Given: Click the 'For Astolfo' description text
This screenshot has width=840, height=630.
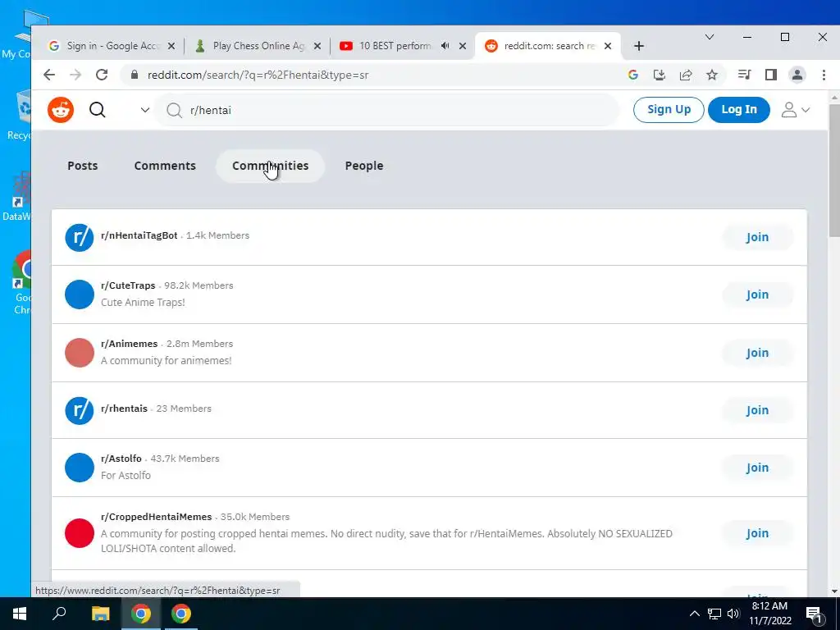Looking at the screenshot, I should pyautogui.click(x=126, y=475).
